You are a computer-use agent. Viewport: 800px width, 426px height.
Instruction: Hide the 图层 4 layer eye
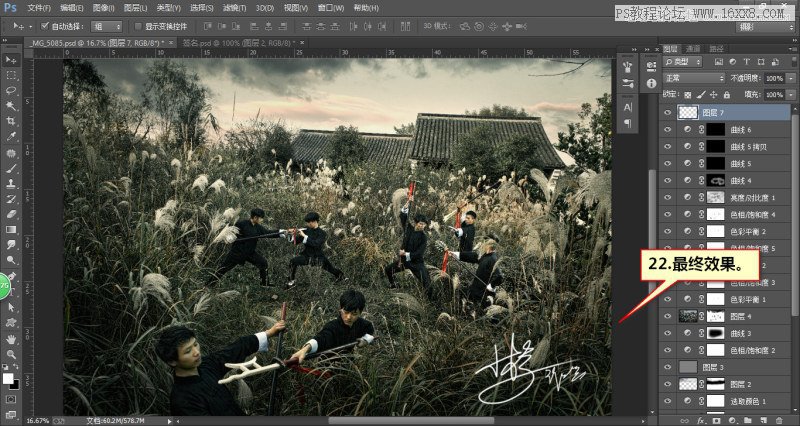667,316
